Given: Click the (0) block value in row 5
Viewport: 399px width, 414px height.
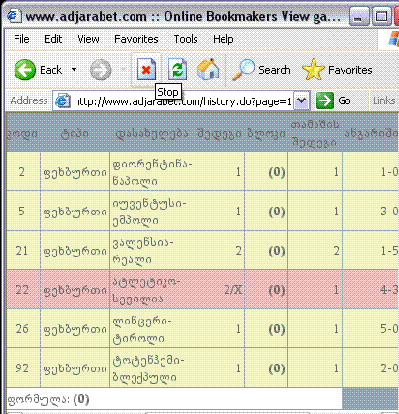Looking at the screenshot, I should point(277,212).
